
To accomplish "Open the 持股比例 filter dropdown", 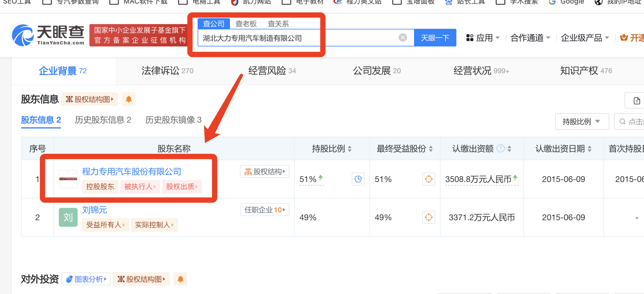I will coord(581,121).
